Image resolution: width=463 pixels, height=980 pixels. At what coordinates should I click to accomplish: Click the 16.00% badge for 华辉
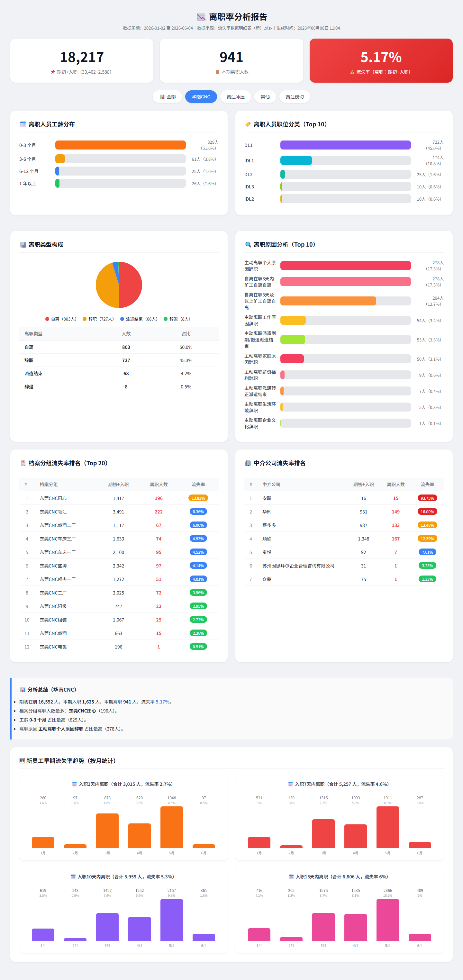point(427,512)
